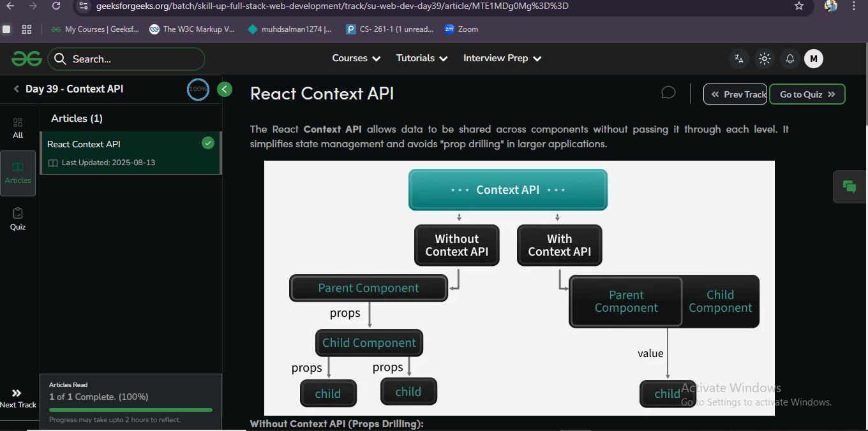This screenshot has height=431, width=868.
Task: Select the Articles sidebar tab
Action: tap(18, 173)
